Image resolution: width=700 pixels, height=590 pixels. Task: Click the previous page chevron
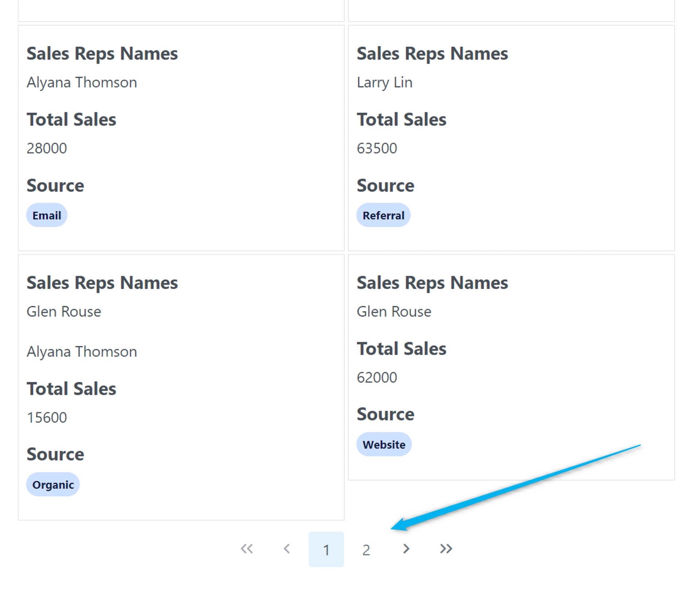point(287,549)
